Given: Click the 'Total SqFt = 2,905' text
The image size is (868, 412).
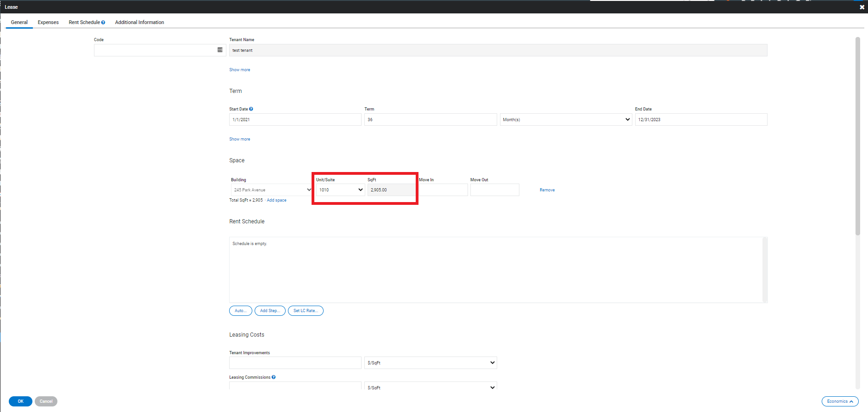Looking at the screenshot, I should coord(246,200).
